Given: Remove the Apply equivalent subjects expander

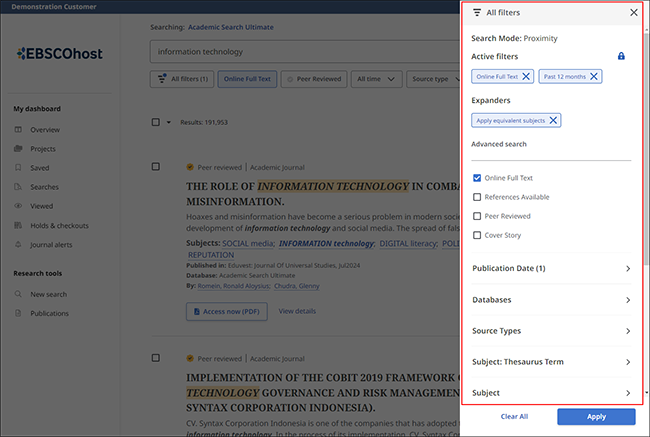Looking at the screenshot, I should pos(553,120).
